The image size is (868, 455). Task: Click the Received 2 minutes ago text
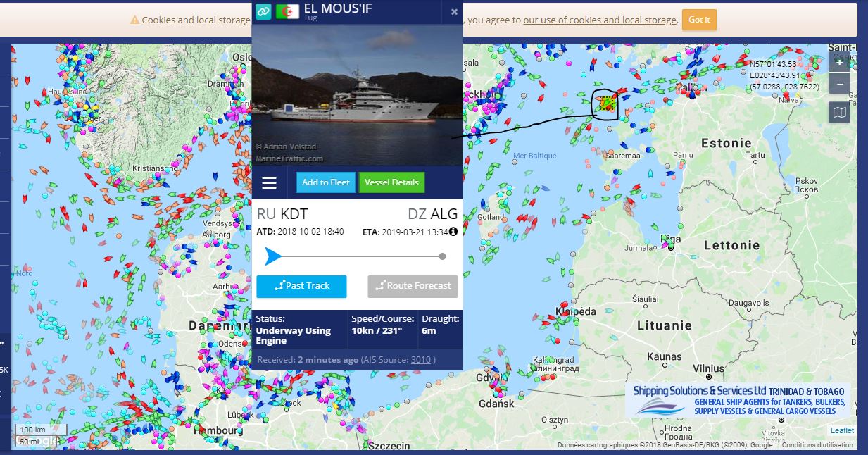[x=307, y=360]
